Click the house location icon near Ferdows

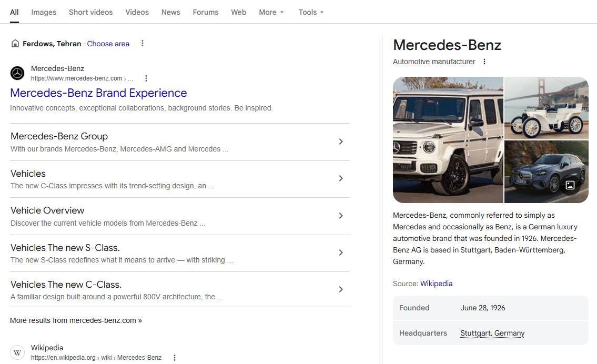click(15, 44)
